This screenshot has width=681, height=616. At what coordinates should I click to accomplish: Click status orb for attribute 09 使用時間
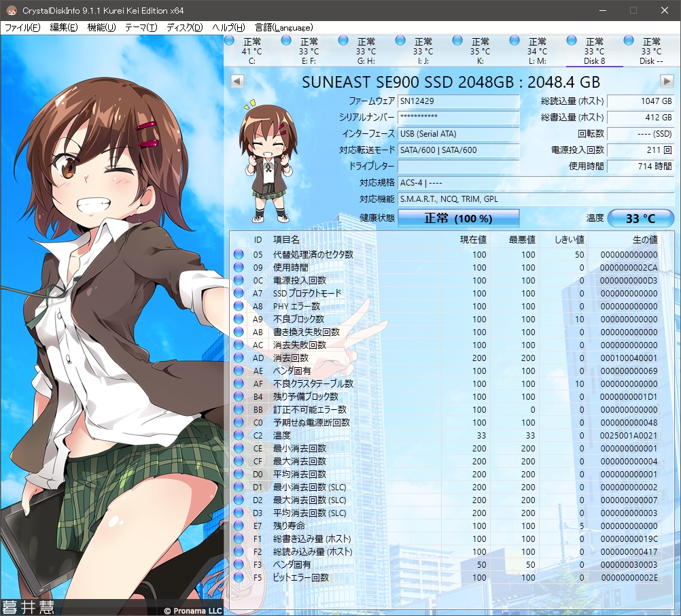coord(239,267)
